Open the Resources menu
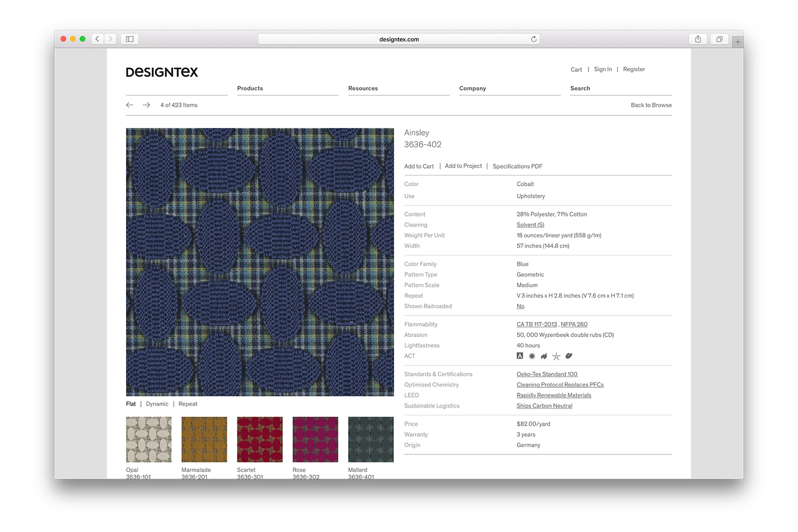Screen dimensions: 798x532 tap(363, 88)
